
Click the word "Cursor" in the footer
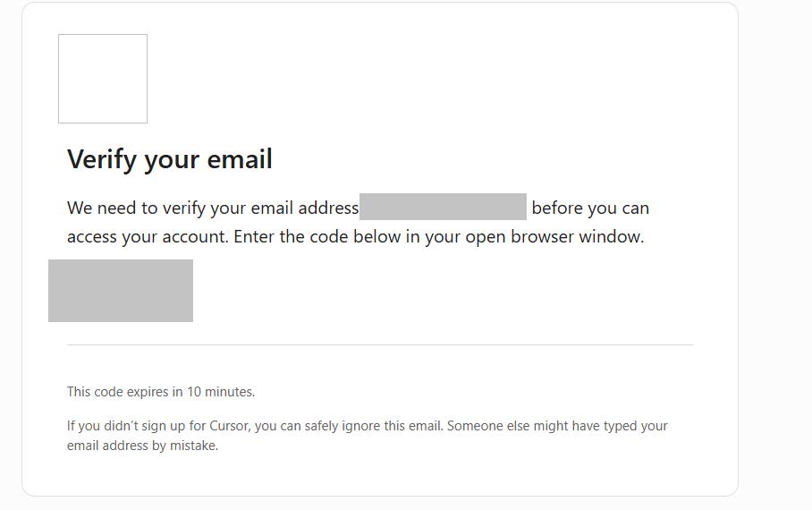230,426
